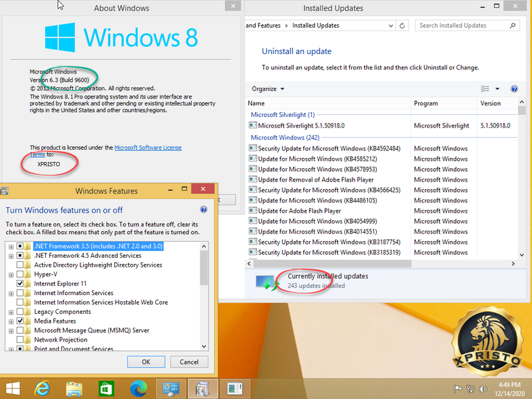This screenshot has height=399, width=532.
Task: Click Installed Updates breadcrumb segment
Action: click(x=316, y=26)
